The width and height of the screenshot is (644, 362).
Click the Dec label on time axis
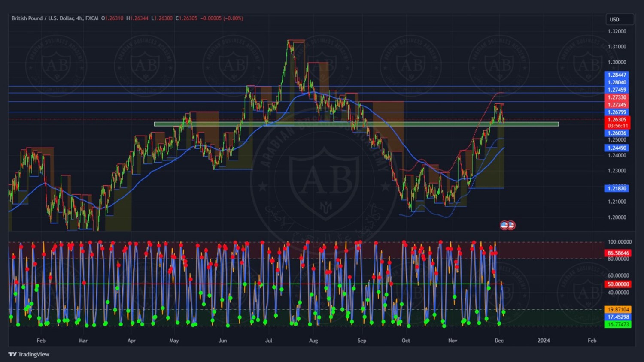499,341
